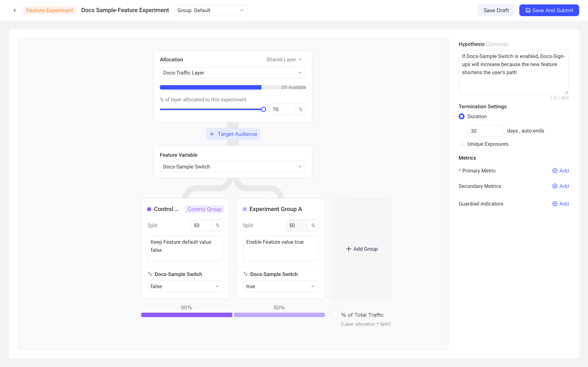Click the Feature Experiment tag
This screenshot has height=367, width=588.
click(50, 10)
